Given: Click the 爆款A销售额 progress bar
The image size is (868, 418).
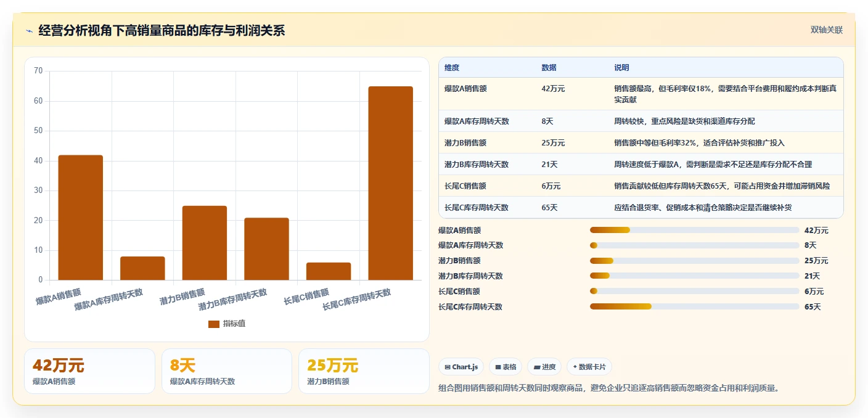Looking at the screenshot, I should click(x=694, y=230).
